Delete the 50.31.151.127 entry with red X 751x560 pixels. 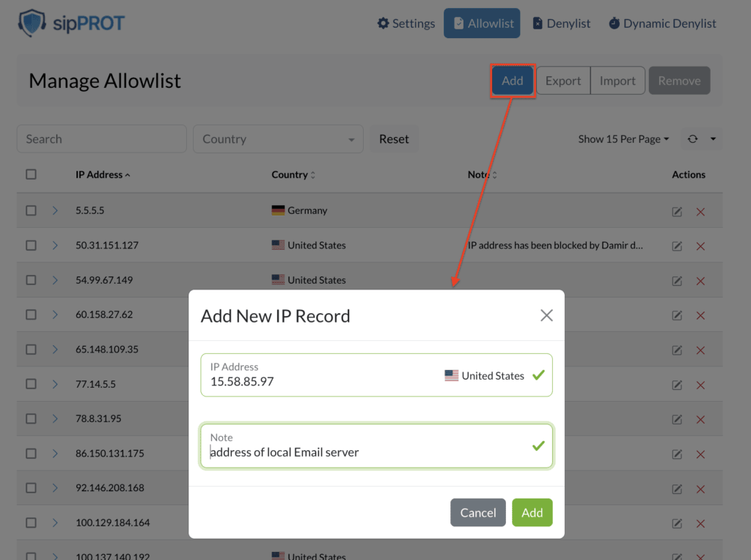pyautogui.click(x=700, y=246)
